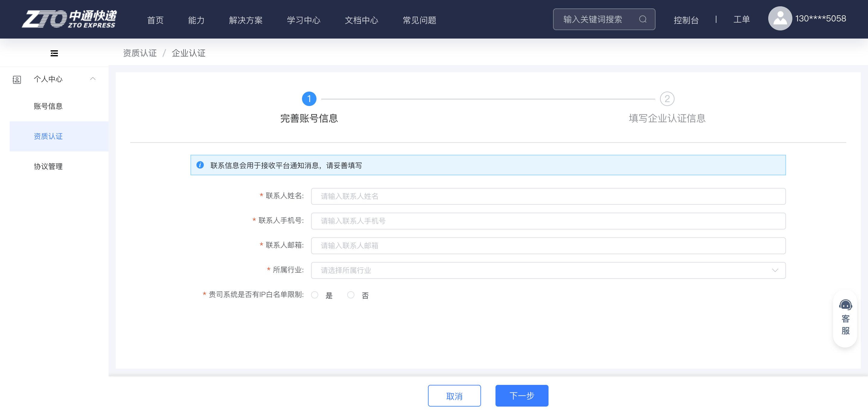Image resolution: width=868 pixels, height=415 pixels.
Task: Click the 取消 button
Action: (454, 396)
